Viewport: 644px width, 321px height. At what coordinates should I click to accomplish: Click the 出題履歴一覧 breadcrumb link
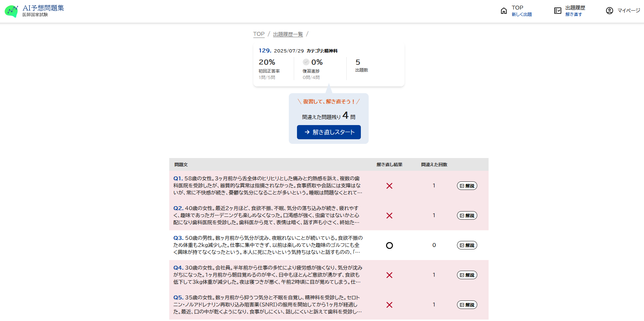tap(288, 34)
